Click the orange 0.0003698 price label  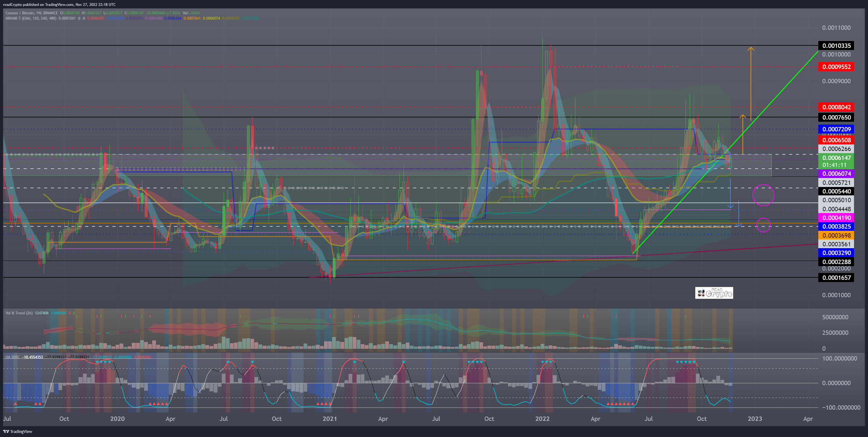tap(836, 235)
